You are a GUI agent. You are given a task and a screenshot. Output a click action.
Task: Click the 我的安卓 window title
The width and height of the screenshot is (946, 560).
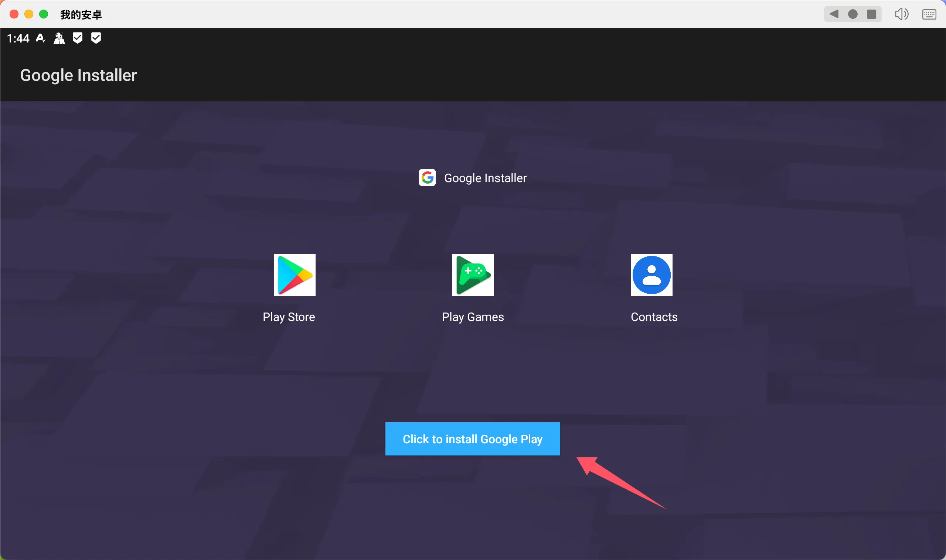(81, 15)
